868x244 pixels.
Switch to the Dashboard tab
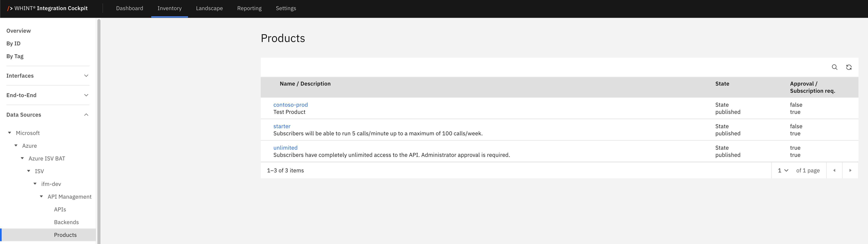tap(129, 8)
